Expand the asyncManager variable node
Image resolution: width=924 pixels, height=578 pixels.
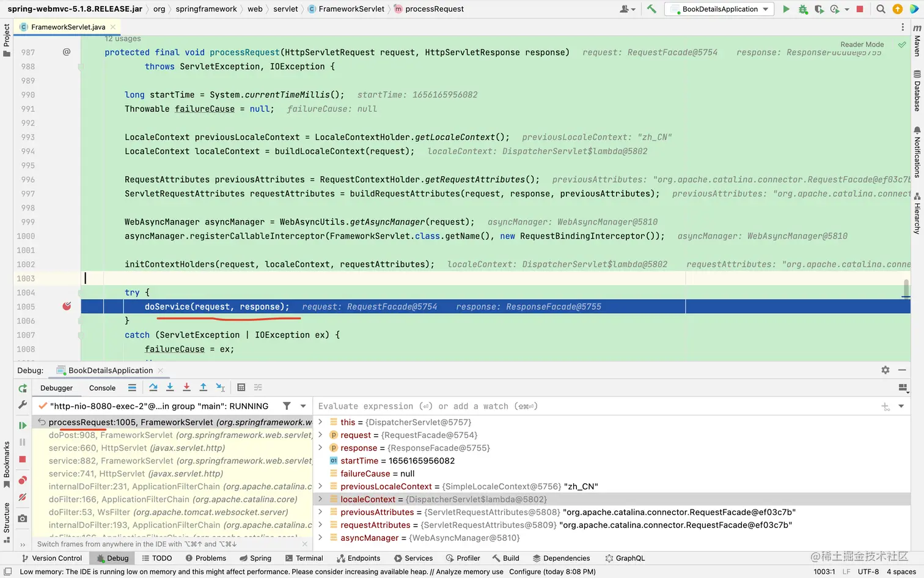pos(320,538)
